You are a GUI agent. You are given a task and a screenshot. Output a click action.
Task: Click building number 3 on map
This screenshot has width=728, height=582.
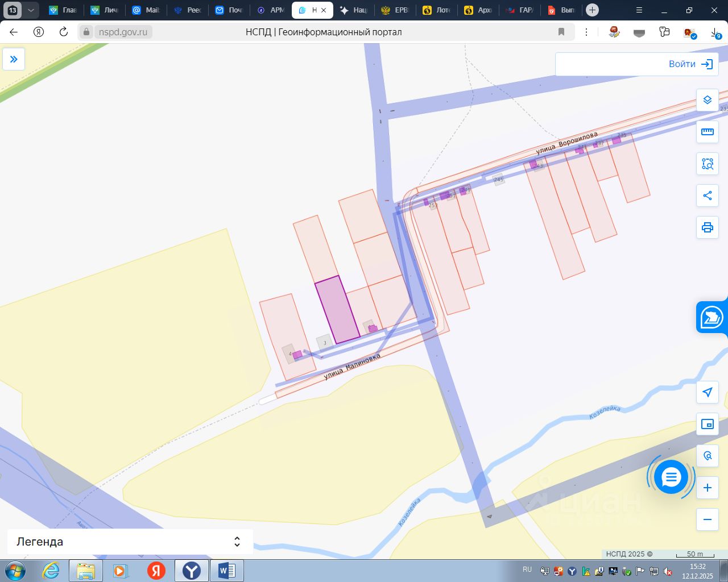pos(325,343)
